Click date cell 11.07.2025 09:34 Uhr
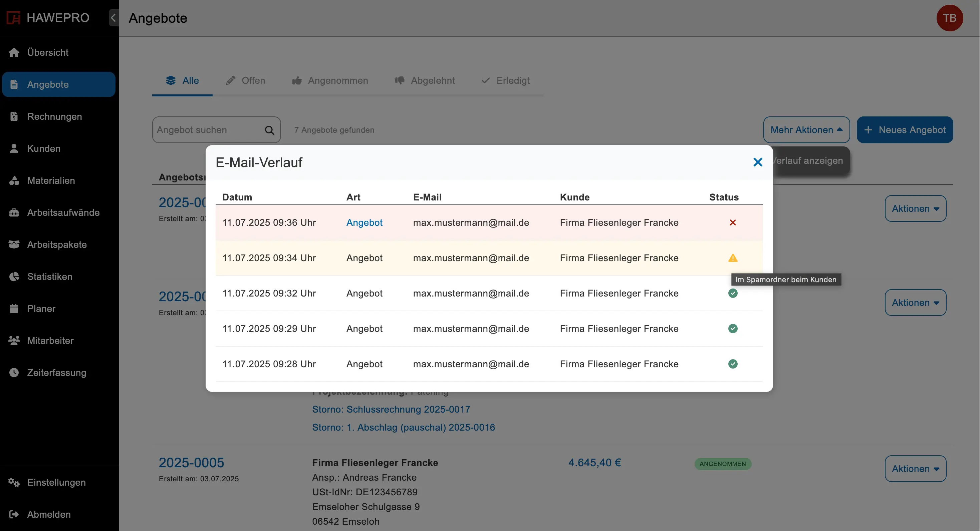 [x=269, y=258]
